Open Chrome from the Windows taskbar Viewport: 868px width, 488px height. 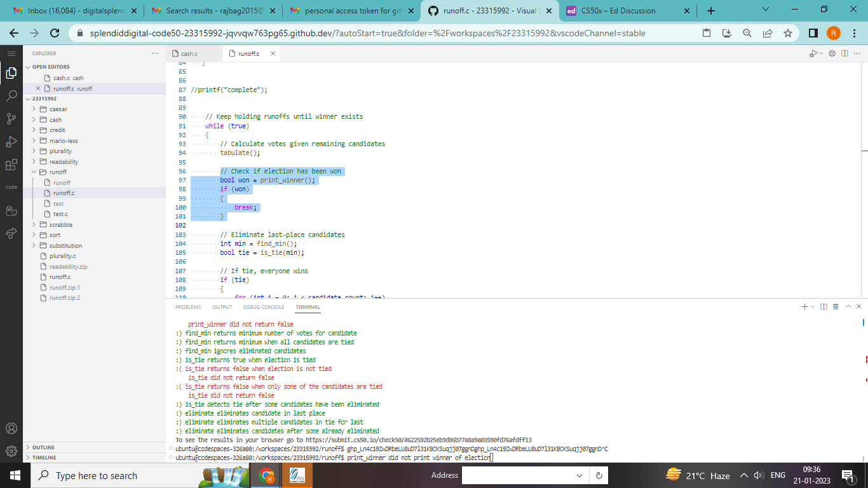click(x=266, y=475)
